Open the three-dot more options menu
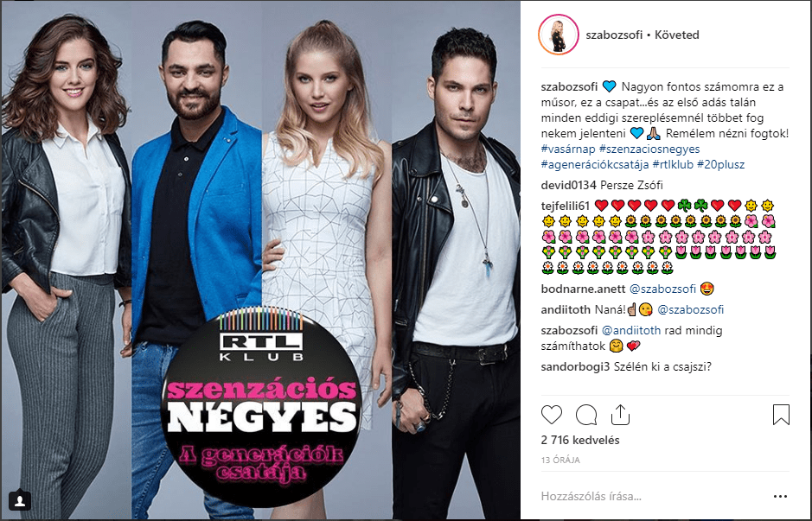The width and height of the screenshot is (812, 521). point(780,496)
